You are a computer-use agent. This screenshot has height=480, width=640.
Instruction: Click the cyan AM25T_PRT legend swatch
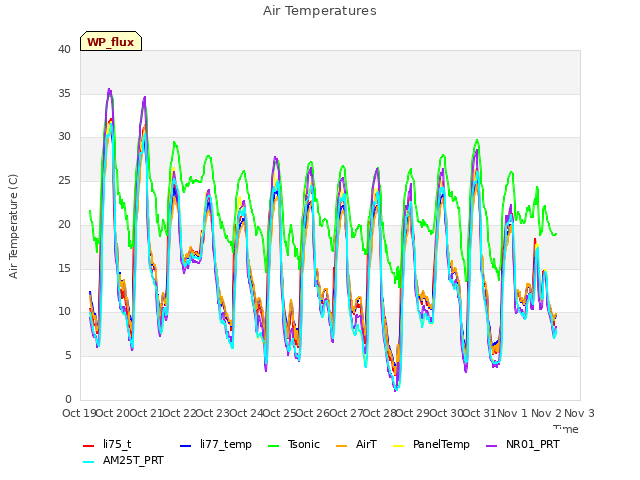pyautogui.click(x=89, y=462)
